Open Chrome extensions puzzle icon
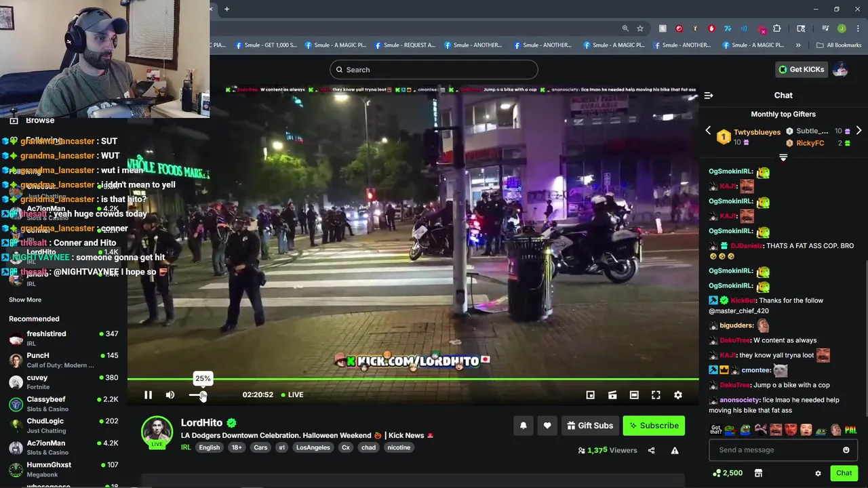868x488 pixels. pyautogui.click(x=776, y=28)
